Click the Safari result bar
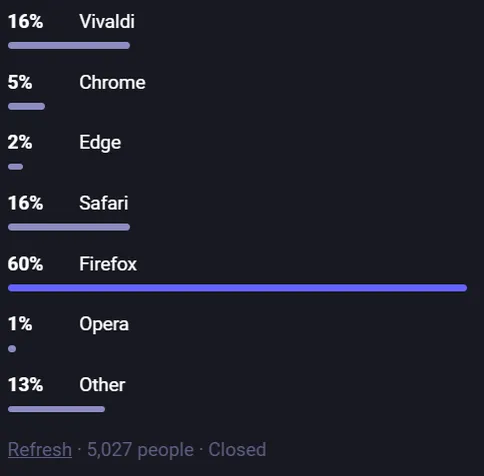 coord(69,227)
